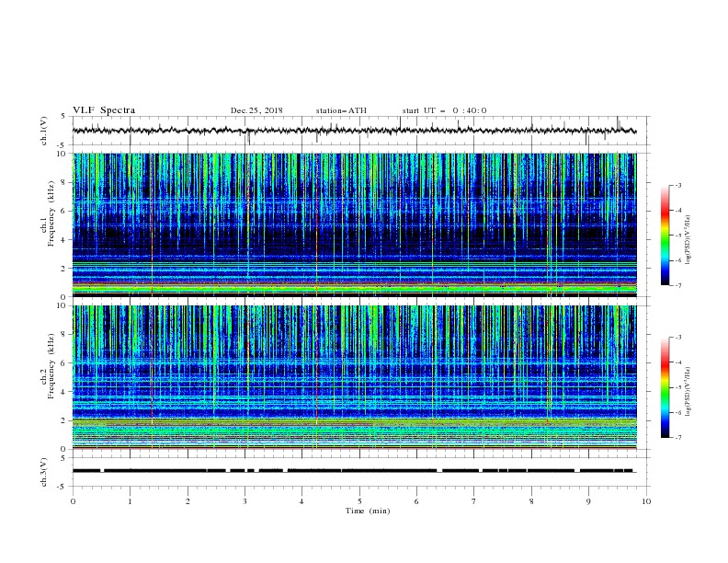Click the ch.2 colorbar "log(PSD)(V²/Hz)" label
The width and height of the screenshot is (728, 563).
pyautogui.click(x=688, y=392)
